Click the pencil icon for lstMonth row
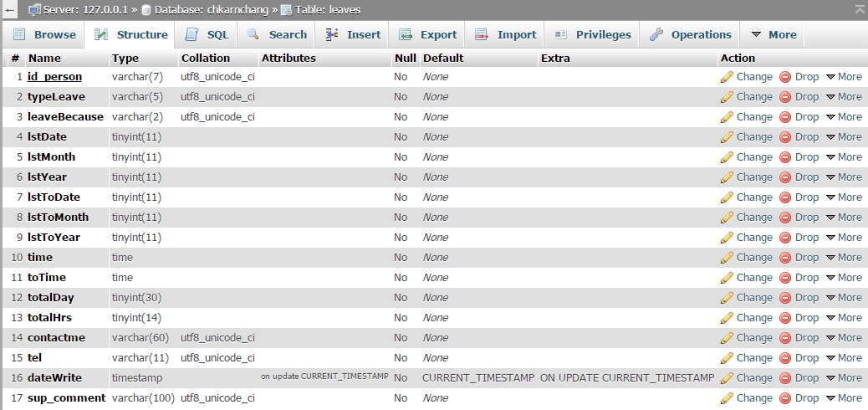 point(727,157)
